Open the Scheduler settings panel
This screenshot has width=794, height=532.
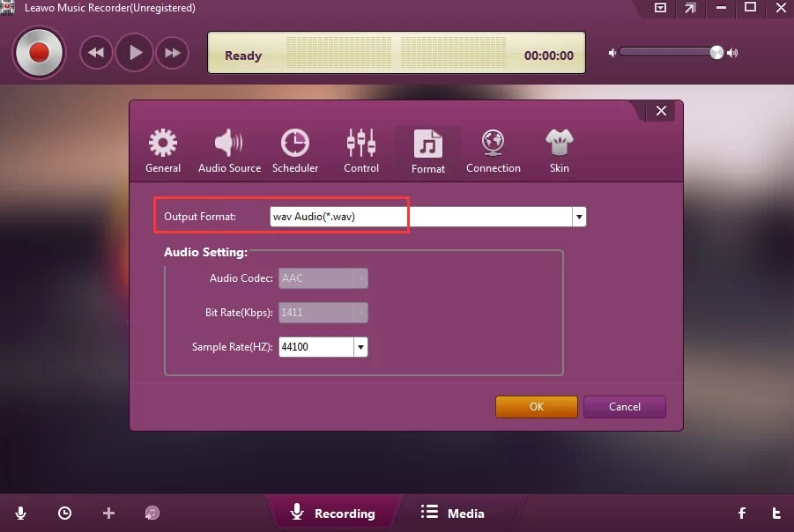point(295,148)
